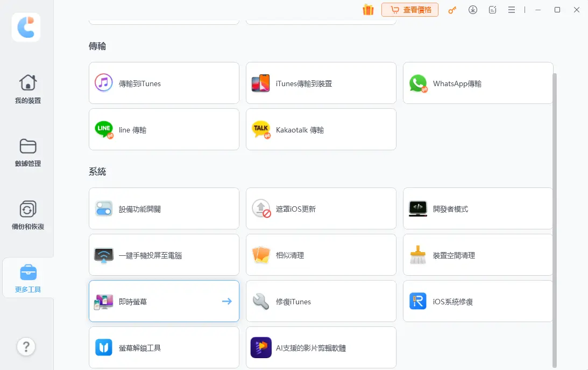
Task: Click the 相似清理 photos icon
Action: click(261, 255)
